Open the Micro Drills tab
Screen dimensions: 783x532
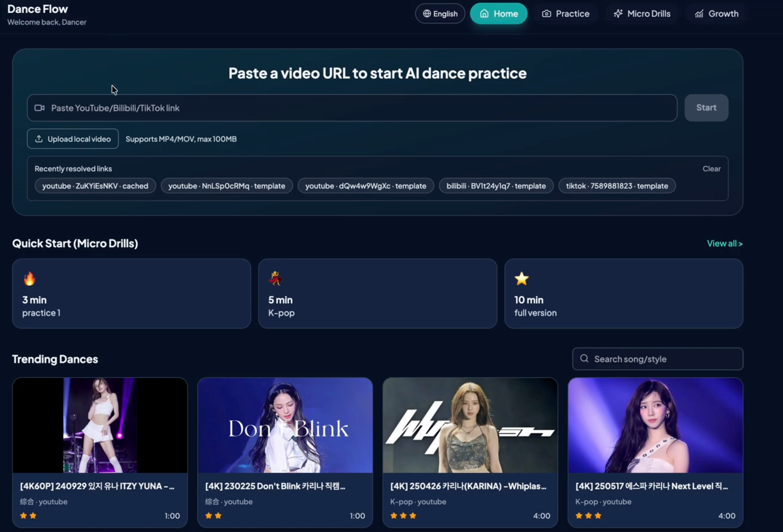point(642,14)
